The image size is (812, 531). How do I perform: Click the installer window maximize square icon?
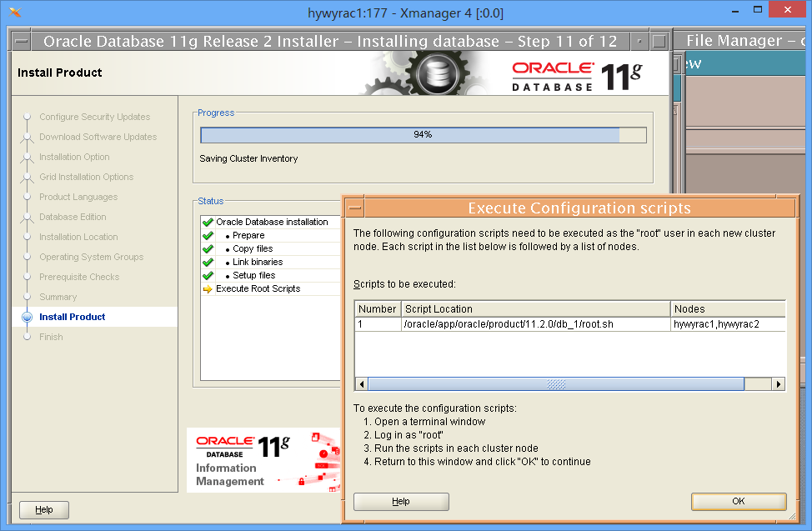659,42
